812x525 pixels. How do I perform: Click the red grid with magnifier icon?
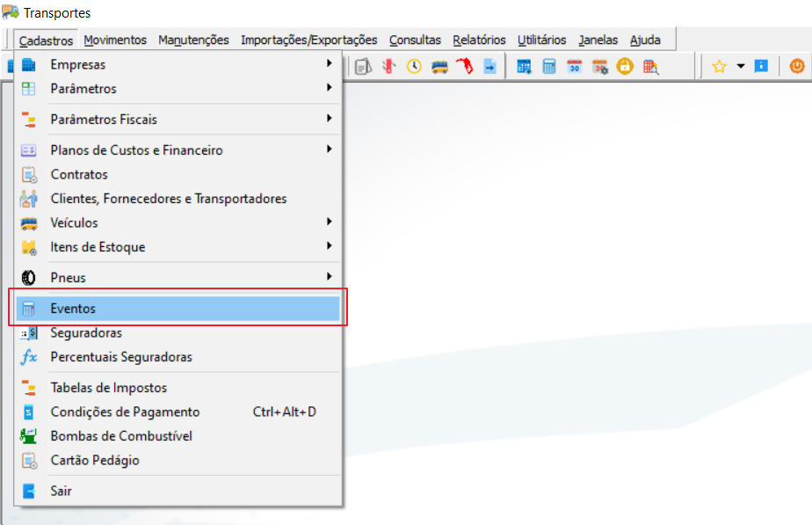click(650, 67)
